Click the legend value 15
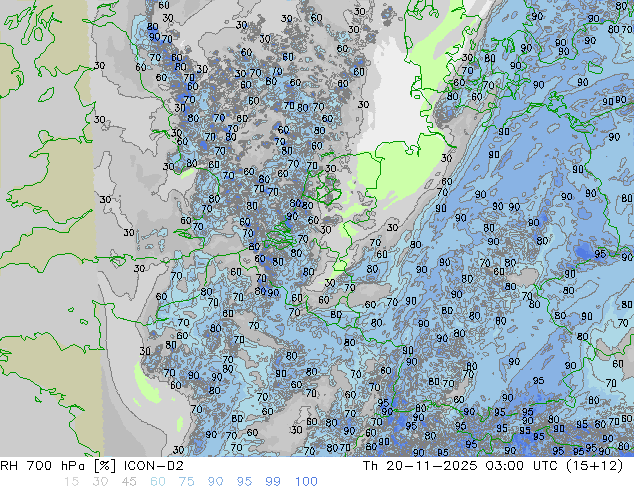The height and width of the screenshot is (490, 634). [x=71, y=482]
